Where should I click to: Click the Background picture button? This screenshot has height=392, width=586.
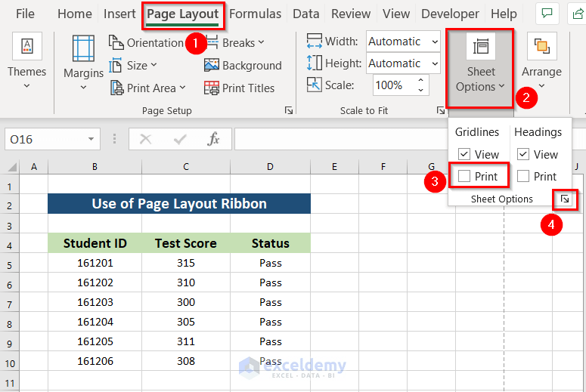(243, 66)
